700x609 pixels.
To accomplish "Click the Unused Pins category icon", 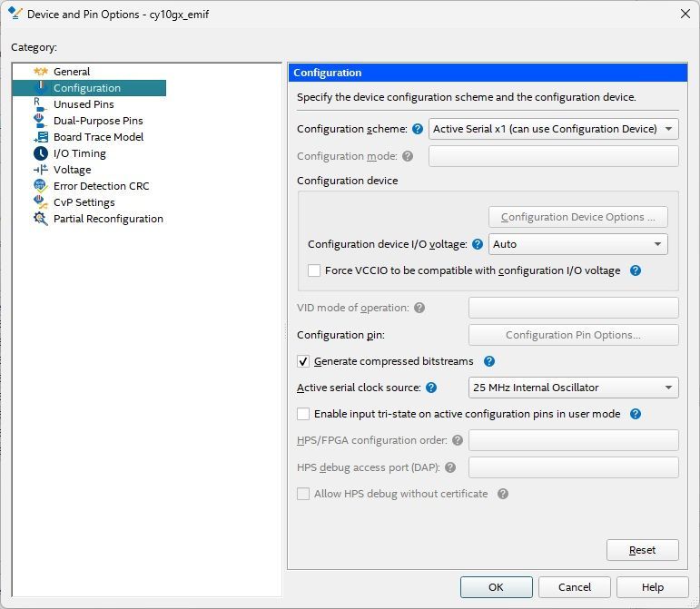I will click(41, 104).
